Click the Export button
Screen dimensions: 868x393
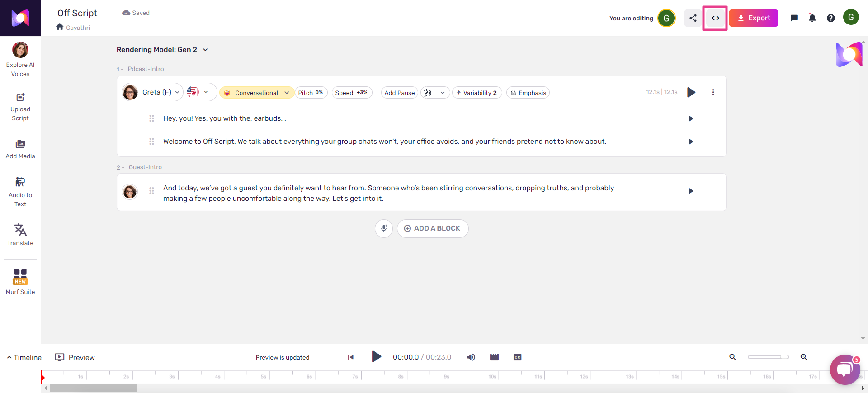[x=754, y=18]
